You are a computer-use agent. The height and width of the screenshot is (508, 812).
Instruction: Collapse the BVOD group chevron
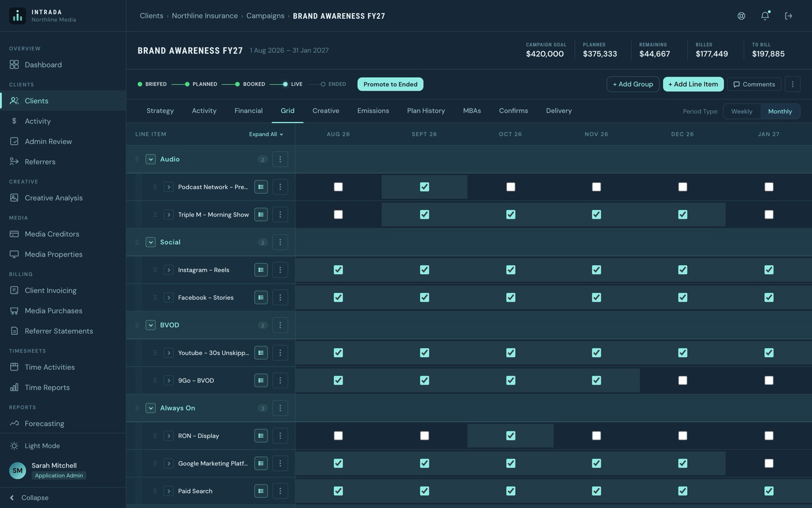click(150, 325)
